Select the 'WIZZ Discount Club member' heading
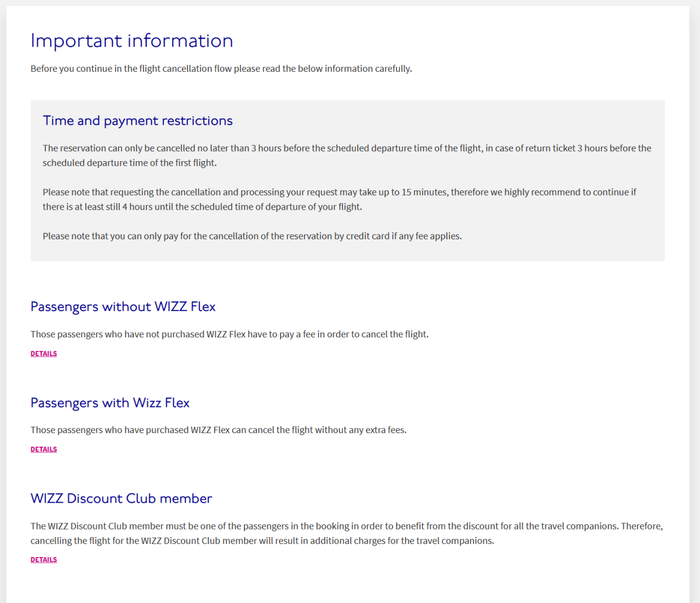Screen dimensions: 700x603 click(x=121, y=499)
